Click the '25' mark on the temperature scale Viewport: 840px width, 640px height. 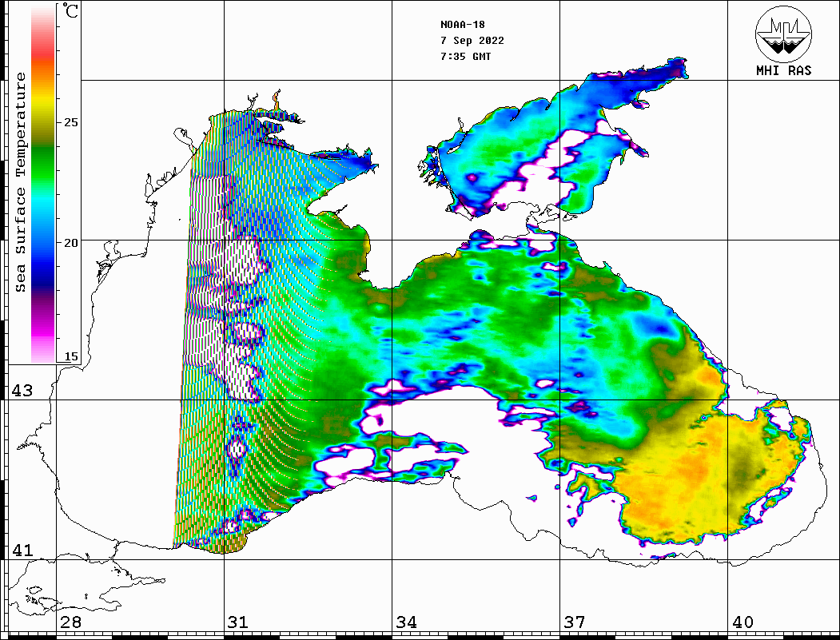(70, 122)
